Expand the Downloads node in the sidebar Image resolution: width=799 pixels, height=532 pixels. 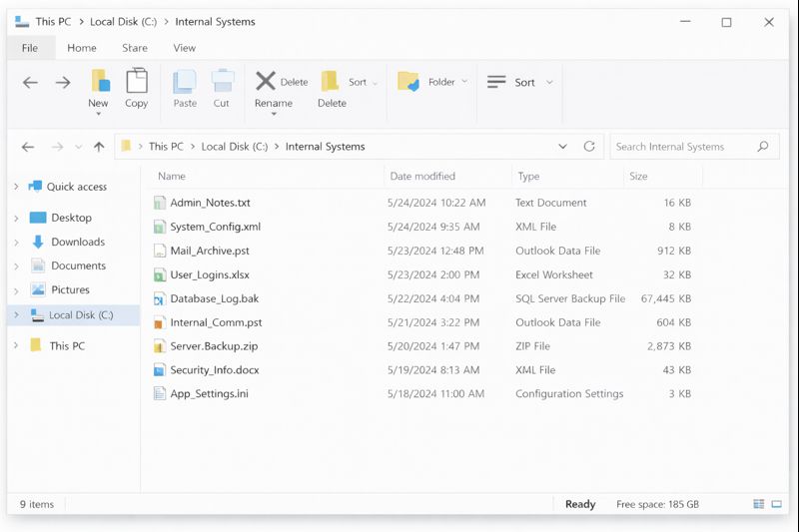16,243
